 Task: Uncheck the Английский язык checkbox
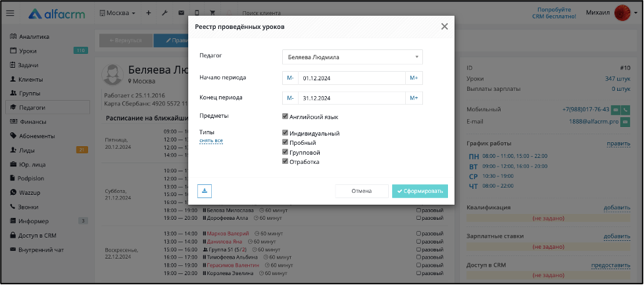(285, 117)
